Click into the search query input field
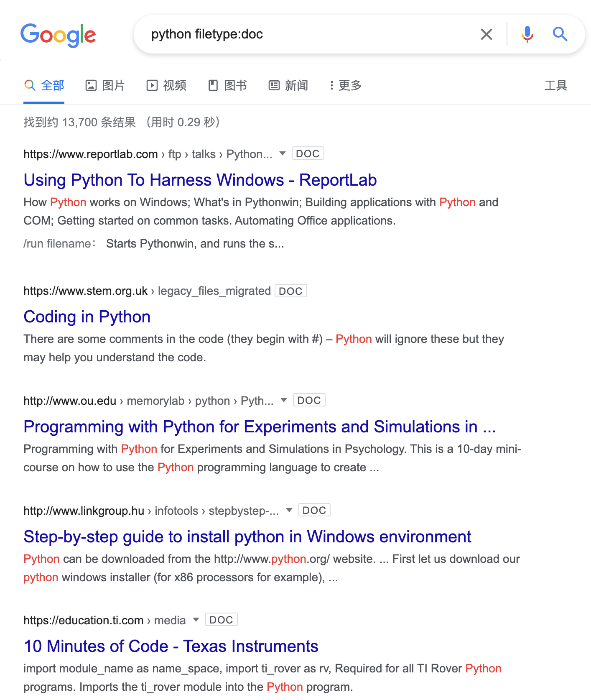 pyautogui.click(x=309, y=34)
